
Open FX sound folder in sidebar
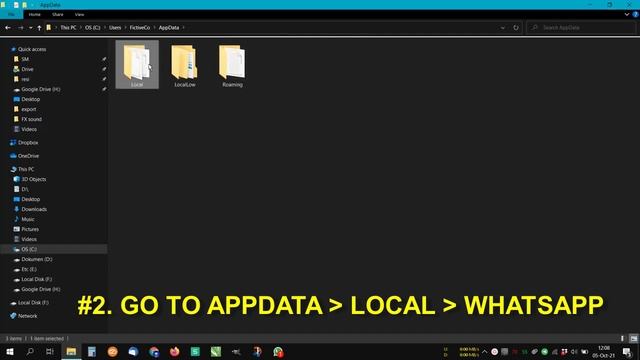pos(31,119)
